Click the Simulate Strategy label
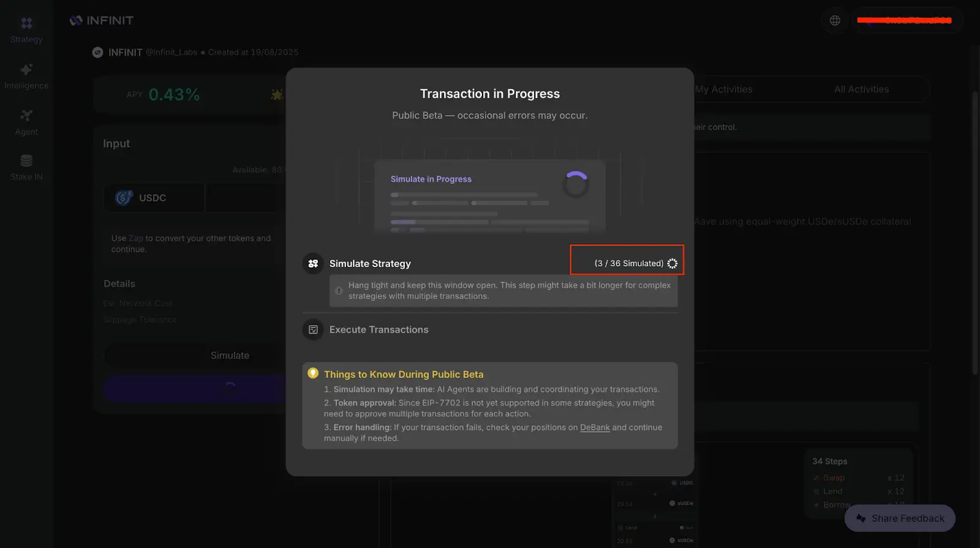 pyautogui.click(x=370, y=263)
